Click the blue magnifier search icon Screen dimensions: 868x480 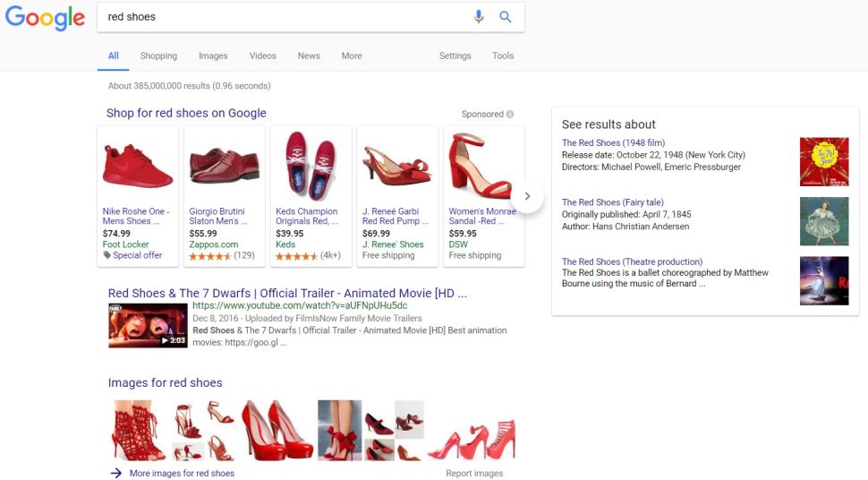pyautogui.click(x=506, y=17)
